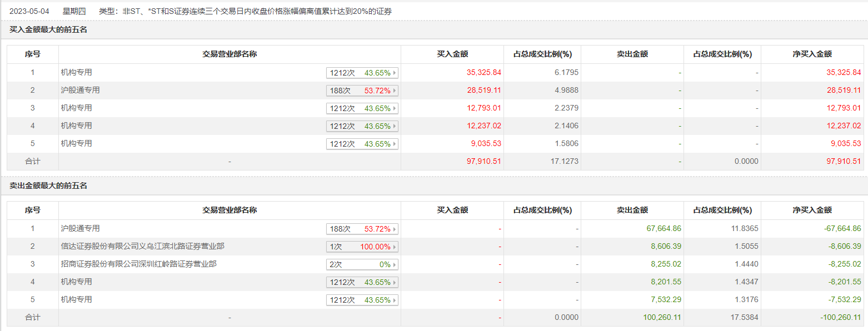This screenshot has width=868, height=331.
Task: Click the small arrow beside 100.00% for 信达证券
Action: point(395,247)
